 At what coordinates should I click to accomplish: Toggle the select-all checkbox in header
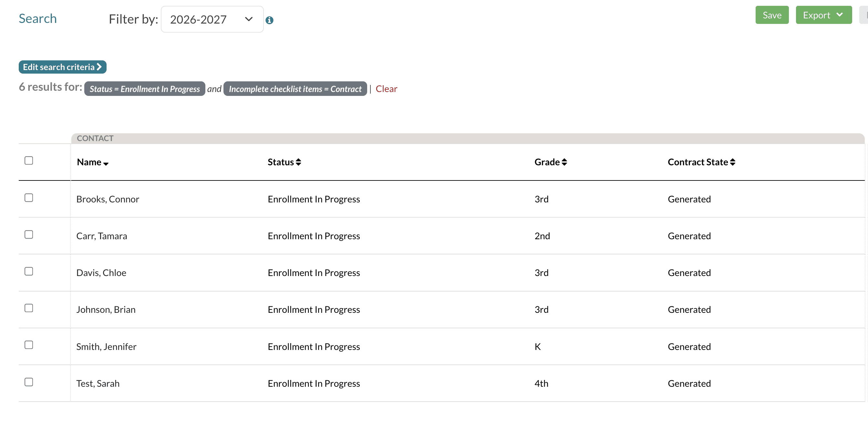29,161
